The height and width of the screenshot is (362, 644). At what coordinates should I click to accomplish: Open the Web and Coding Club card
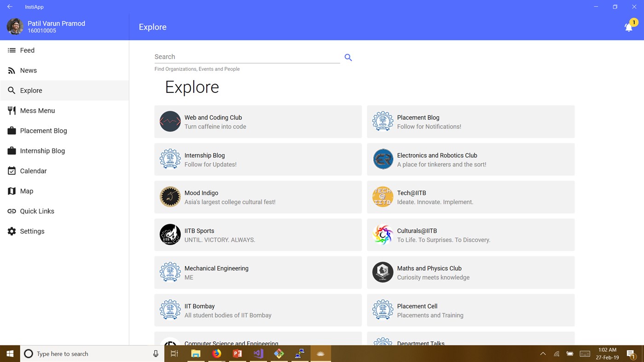[258, 121]
